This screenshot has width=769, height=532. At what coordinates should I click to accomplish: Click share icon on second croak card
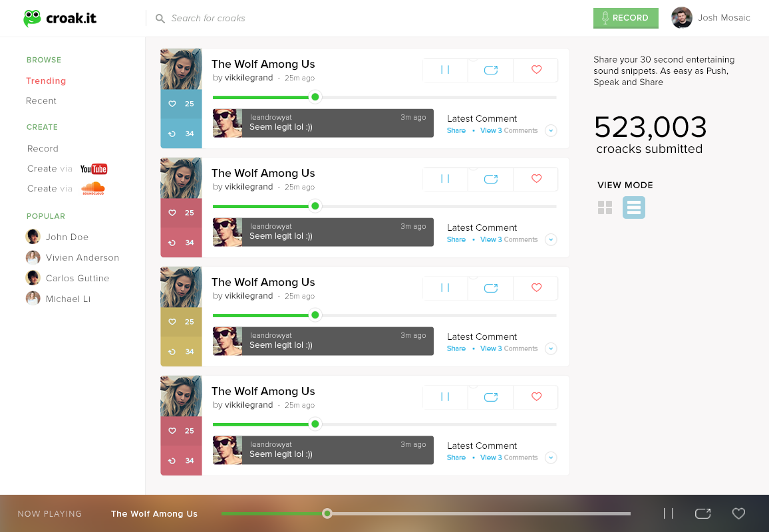pyautogui.click(x=491, y=179)
